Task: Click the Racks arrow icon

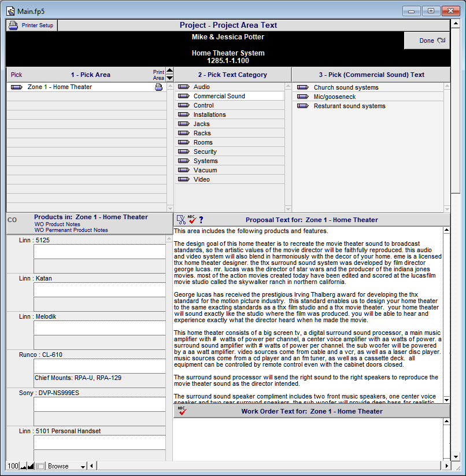Action: click(x=183, y=133)
